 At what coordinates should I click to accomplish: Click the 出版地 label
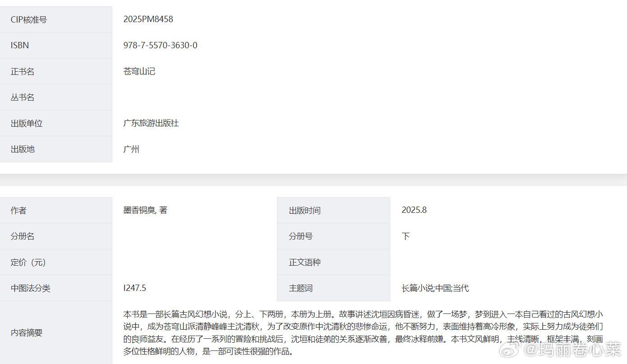pyautogui.click(x=23, y=149)
